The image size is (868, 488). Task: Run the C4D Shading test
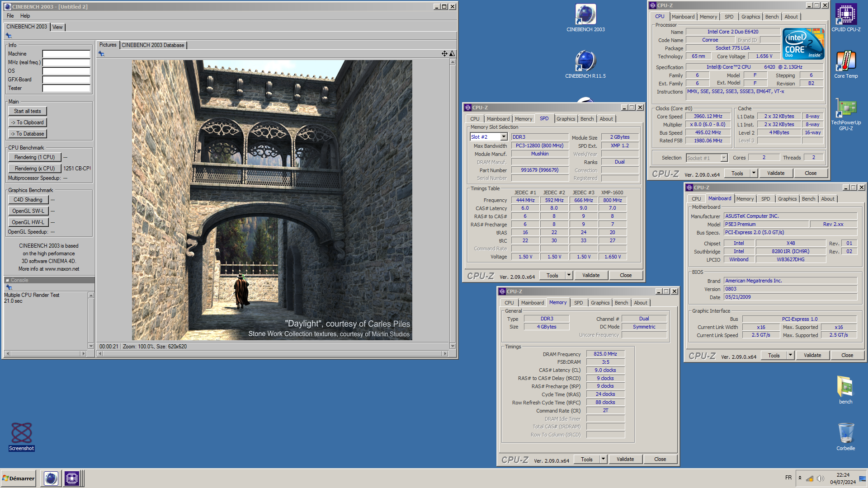pos(28,200)
